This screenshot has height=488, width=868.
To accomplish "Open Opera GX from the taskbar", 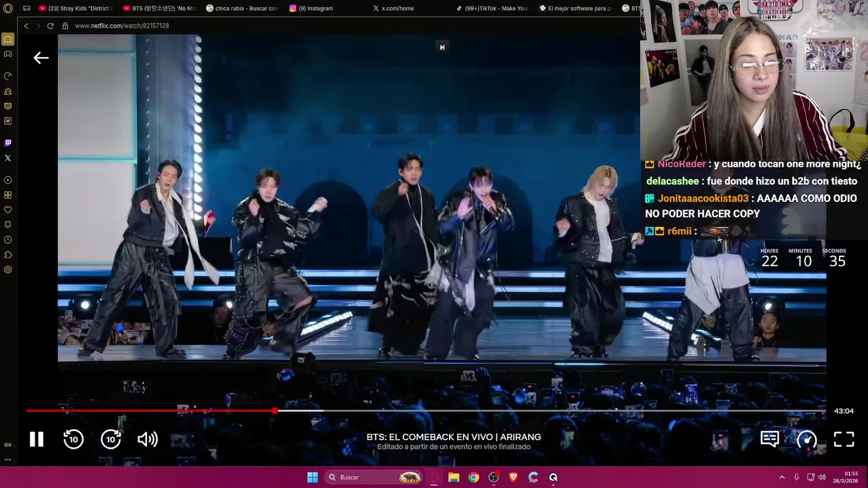I will [435, 477].
